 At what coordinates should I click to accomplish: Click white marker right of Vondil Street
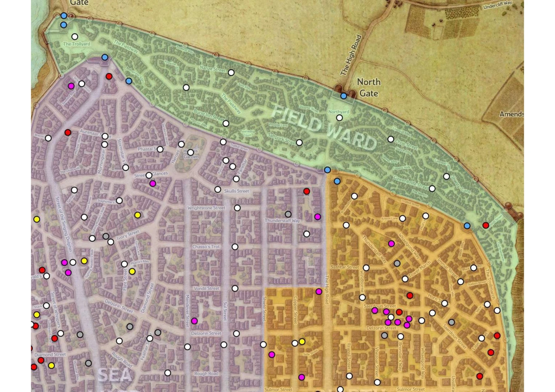(235, 288)
